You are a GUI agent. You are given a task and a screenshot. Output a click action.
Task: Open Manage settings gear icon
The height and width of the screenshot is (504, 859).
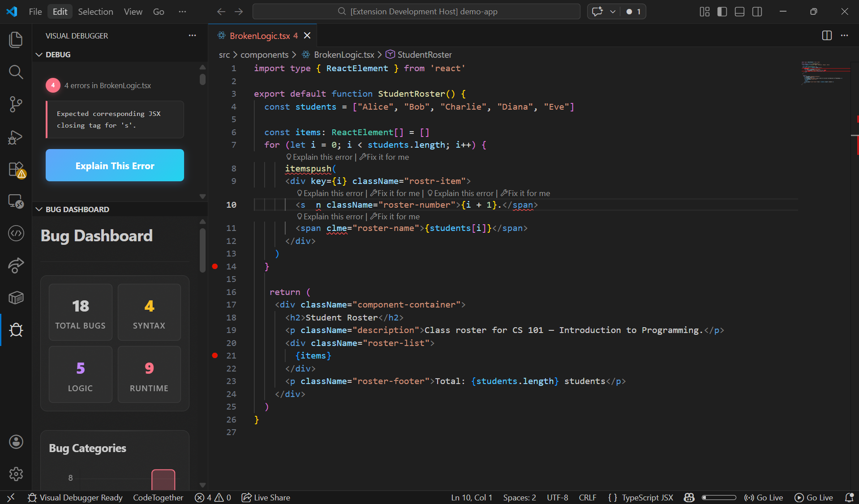coord(16,474)
